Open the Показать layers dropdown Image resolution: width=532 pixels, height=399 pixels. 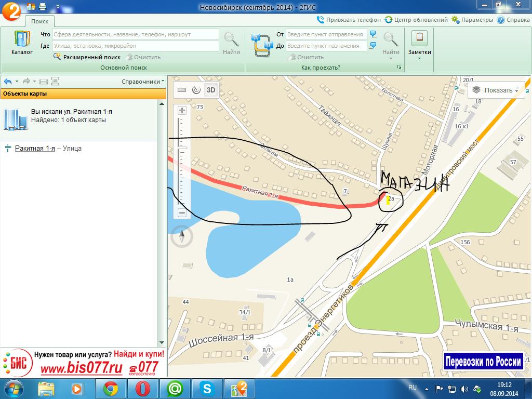[497, 90]
